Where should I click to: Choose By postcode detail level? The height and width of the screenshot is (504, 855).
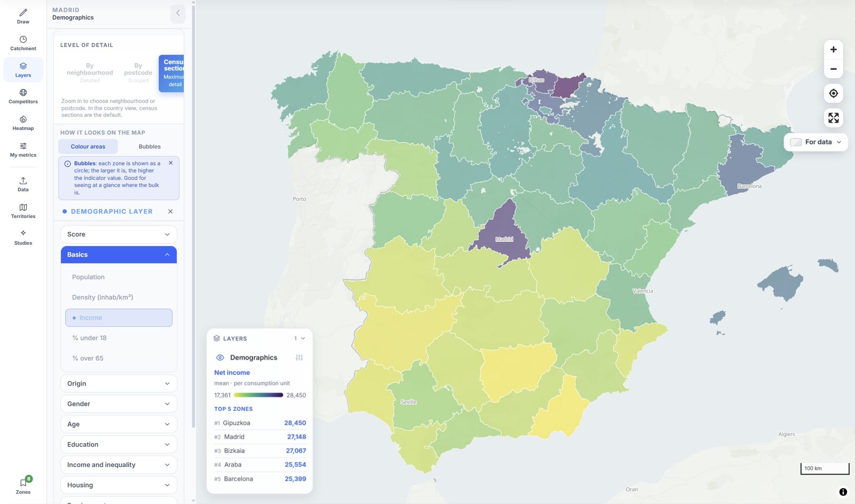pos(138,73)
